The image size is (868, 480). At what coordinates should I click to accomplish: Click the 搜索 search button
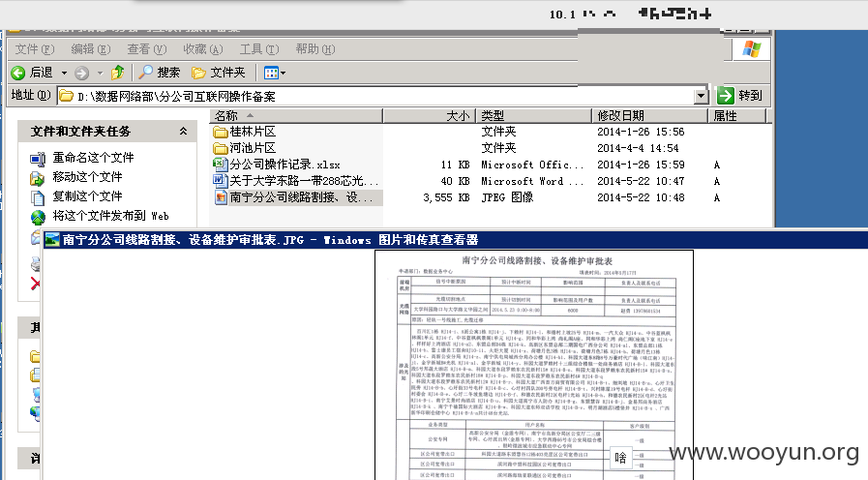pos(160,72)
